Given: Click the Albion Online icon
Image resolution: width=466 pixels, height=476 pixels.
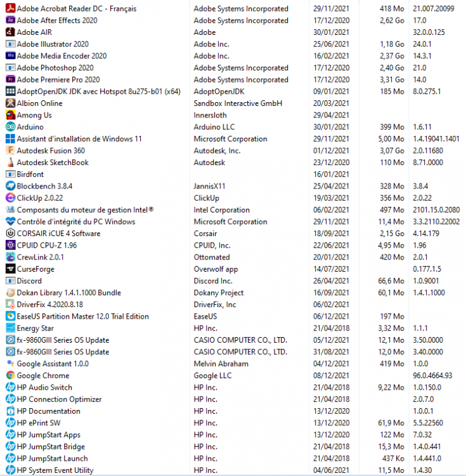Looking at the screenshot, I should point(10,103).
